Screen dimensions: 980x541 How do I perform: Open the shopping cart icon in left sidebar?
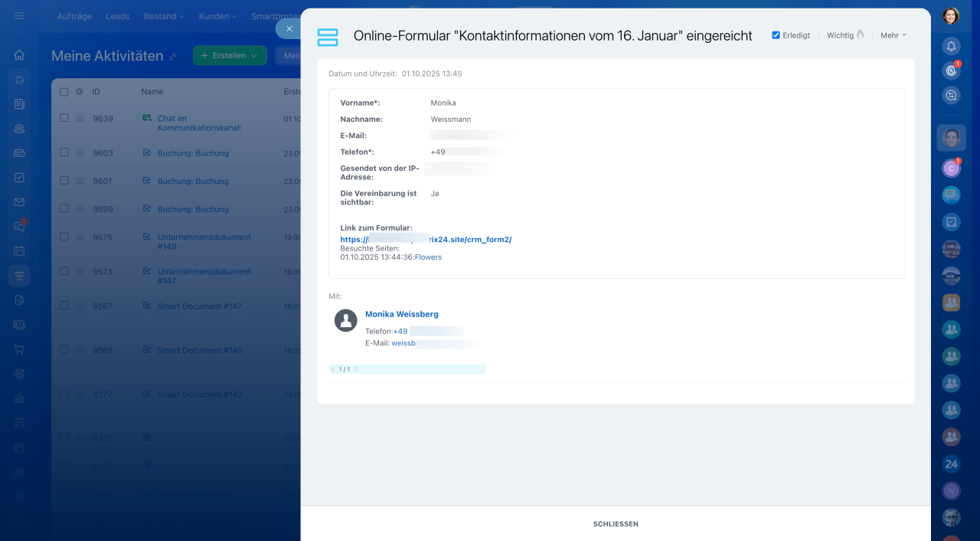(x=19, y=349)
